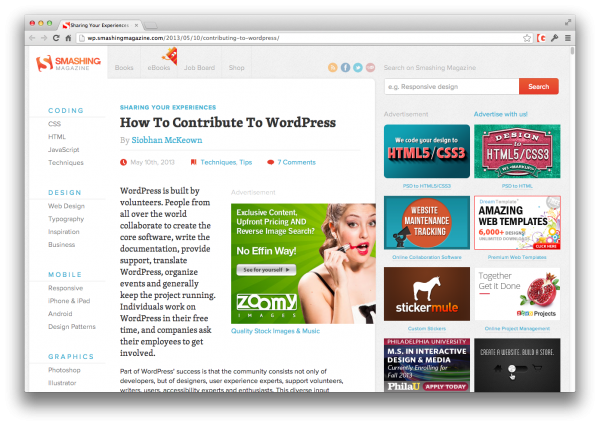Open the Chrome hamburger menu

(x=568, y=38)
